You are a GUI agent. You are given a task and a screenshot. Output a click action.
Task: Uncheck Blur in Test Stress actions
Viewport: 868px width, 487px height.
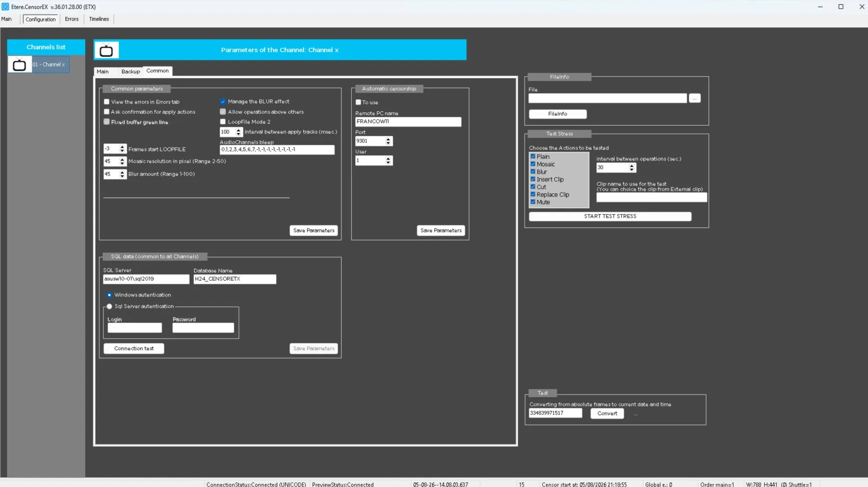click(533, 172)
